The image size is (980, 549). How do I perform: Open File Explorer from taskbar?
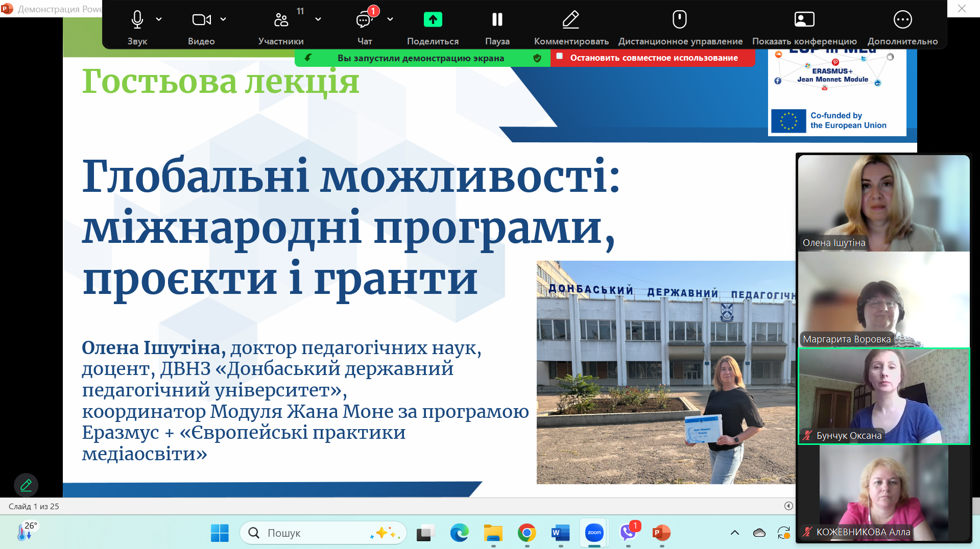coord(493,533)
